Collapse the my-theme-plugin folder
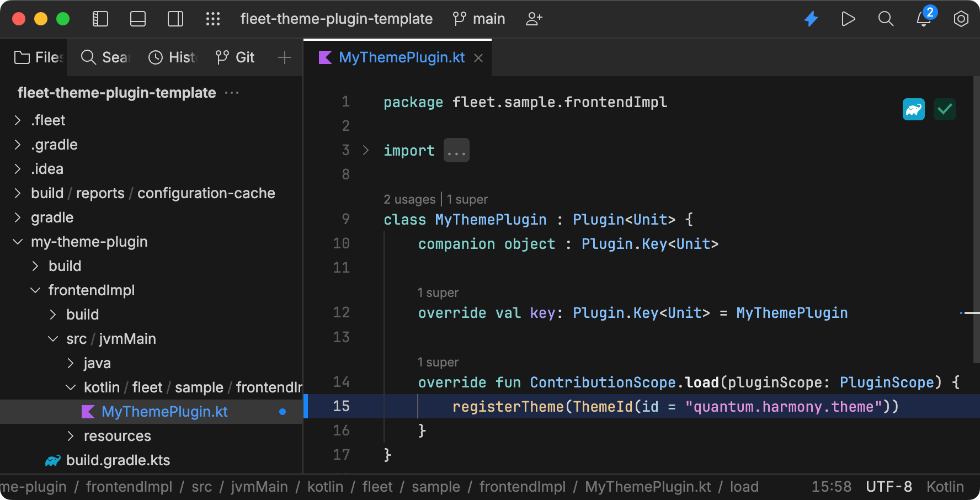 tap(17, 241)
